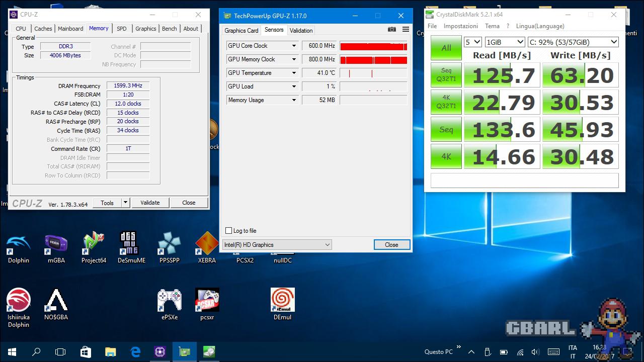Screen dimensions: 644x362
Task: Open Task View on the taskbar
Action: click(60, 352)
